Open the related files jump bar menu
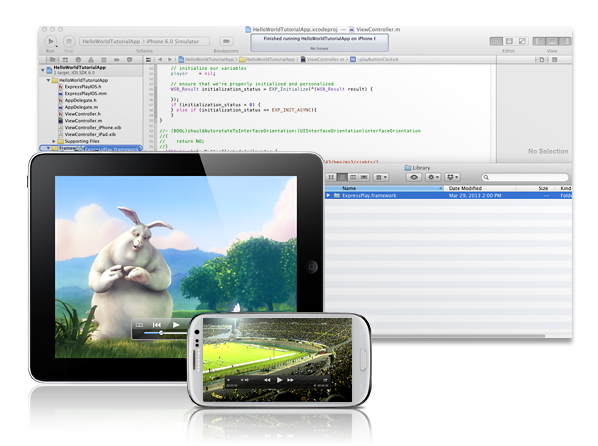Viewport: 598px width, 446px height. pos(148,60)
